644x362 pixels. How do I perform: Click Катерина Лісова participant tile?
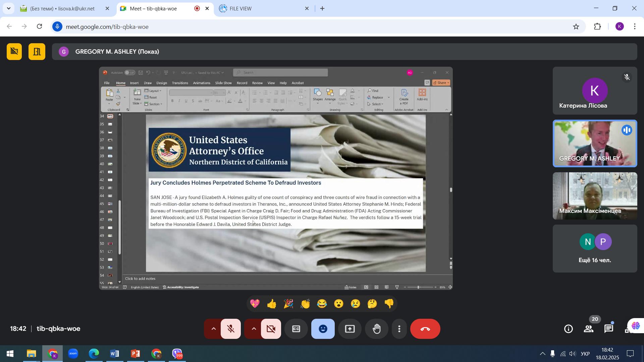[595, 91]
